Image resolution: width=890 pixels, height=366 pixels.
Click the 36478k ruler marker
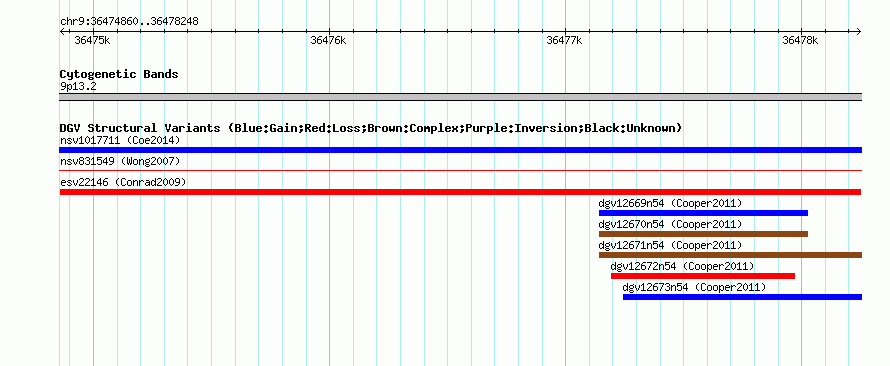pyautogui.click(x=800, y=40)
